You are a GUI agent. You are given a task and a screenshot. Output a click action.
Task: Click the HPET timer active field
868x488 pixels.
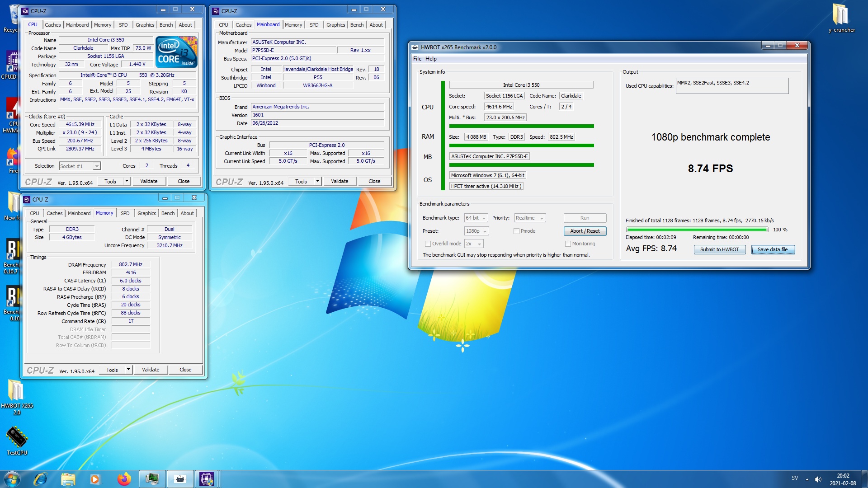click(x=486, y=186)
